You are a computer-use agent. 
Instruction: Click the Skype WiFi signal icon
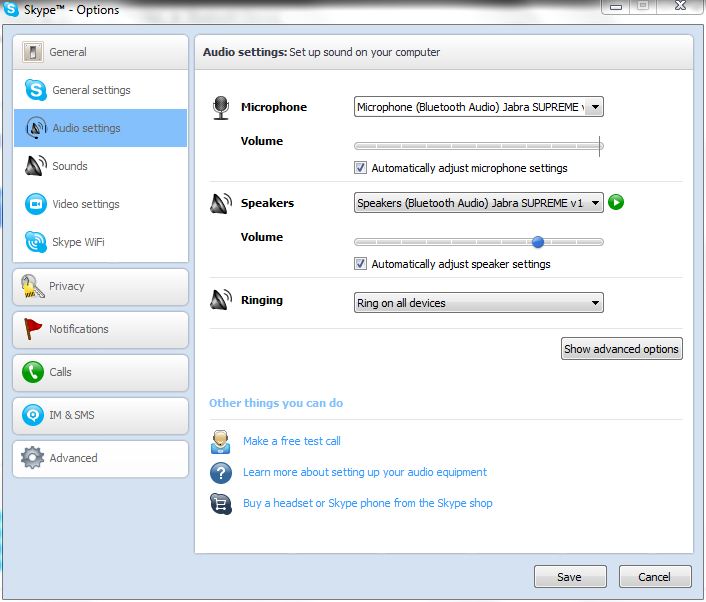36,242
